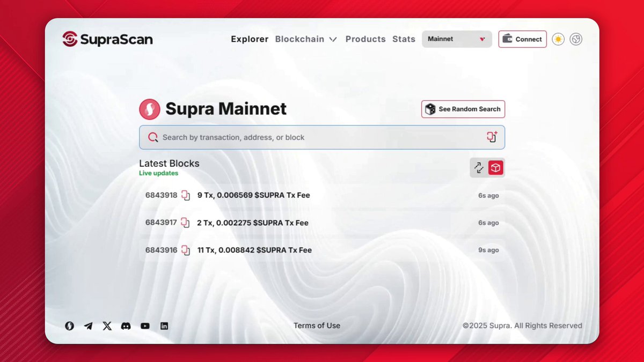
Task: Open the Supra icon in footer
Action: (69, 326)
